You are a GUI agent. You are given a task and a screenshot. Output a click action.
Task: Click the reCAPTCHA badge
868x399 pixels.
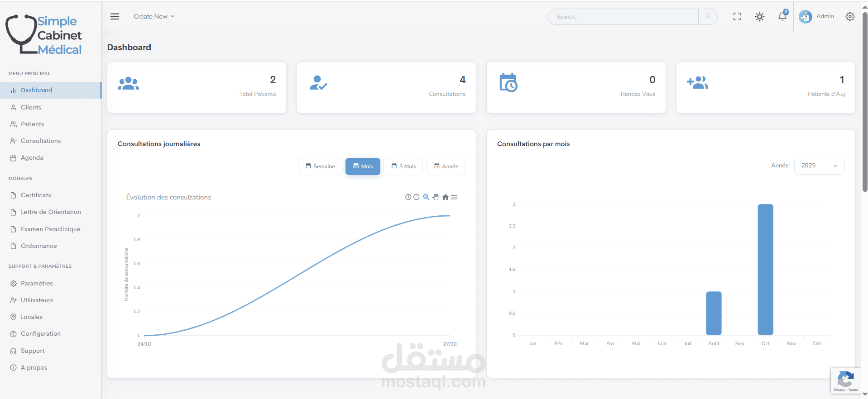[x=845, y=381]
